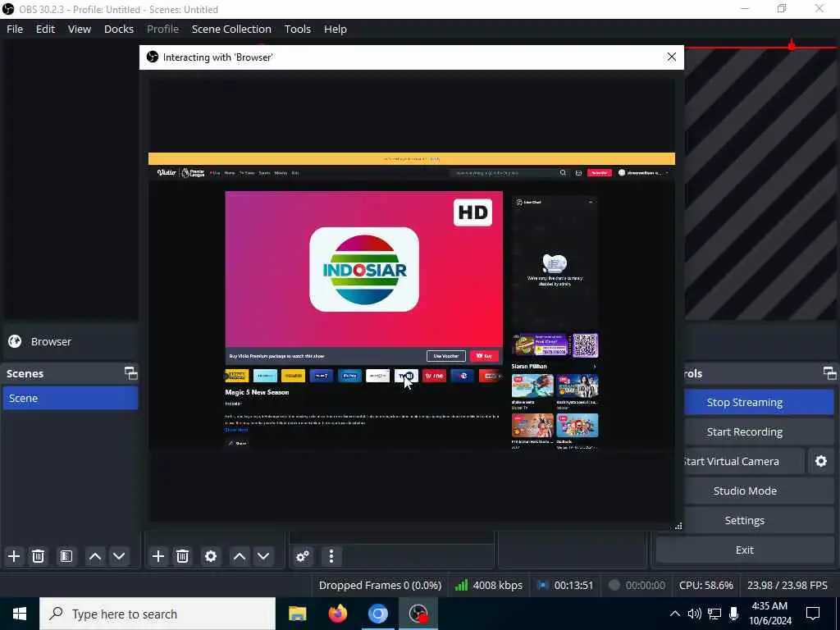Click Use Voucher button in browser

tap(445, 356)
